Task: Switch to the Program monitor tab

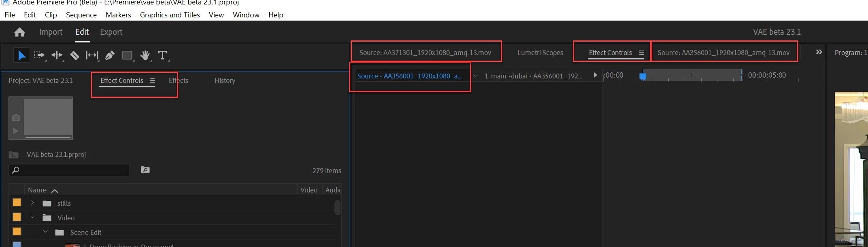Action: coord(851,53)
